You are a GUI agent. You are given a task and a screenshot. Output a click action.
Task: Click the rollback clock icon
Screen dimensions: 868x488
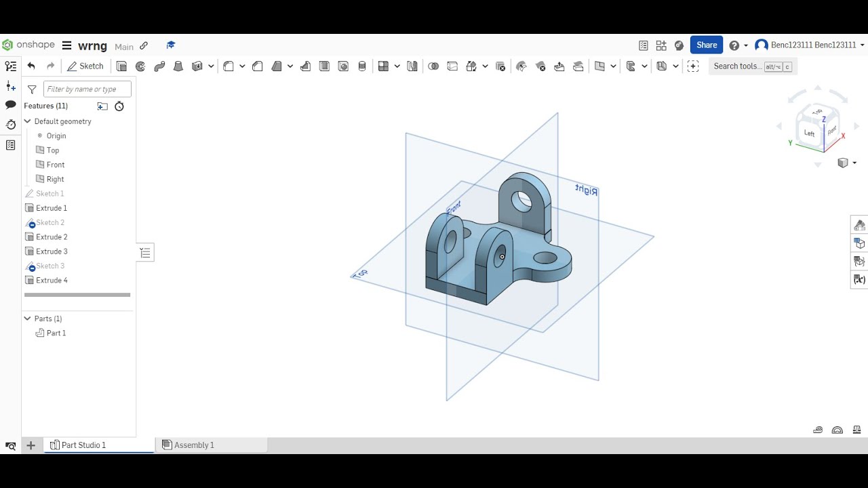tap(119, 106)
